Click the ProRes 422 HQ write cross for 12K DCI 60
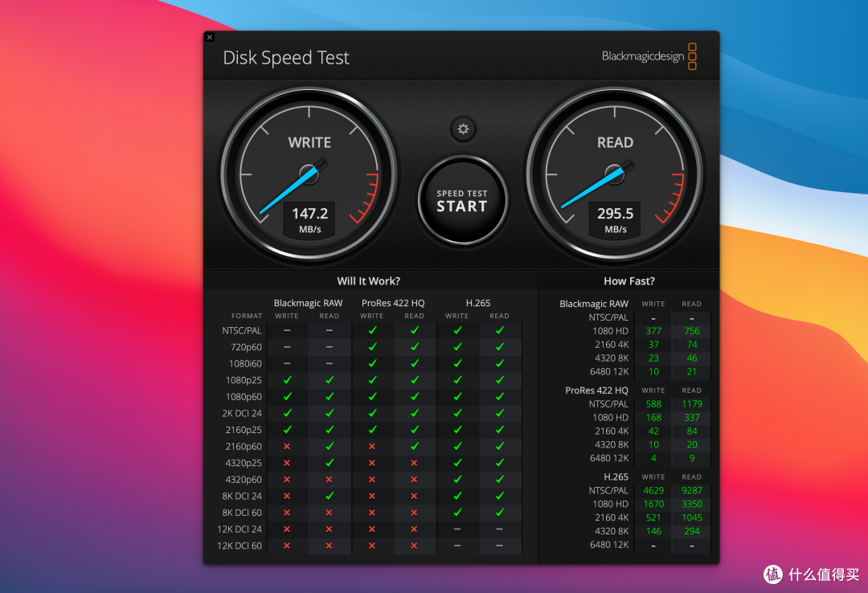The height and width of the screenshot is (593, 868). click(371, 546)
